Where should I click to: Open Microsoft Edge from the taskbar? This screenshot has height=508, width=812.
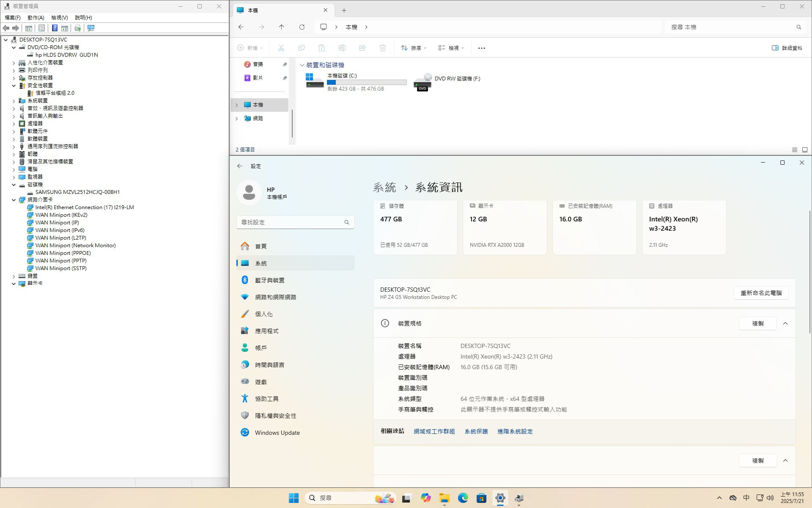[463, 498]
